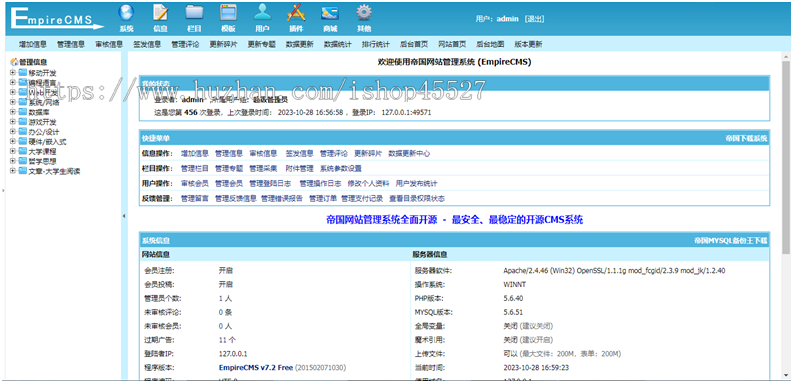The width and height of the screenshot is (793, 383).
Task: Click 管理会员 in the quick menu
Action: pos(229,184)
